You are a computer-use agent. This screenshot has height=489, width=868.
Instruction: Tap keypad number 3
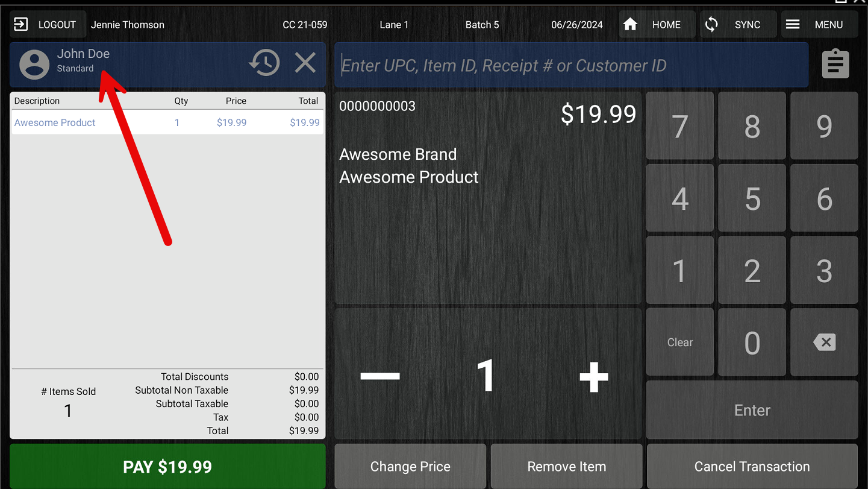(824, 270)
